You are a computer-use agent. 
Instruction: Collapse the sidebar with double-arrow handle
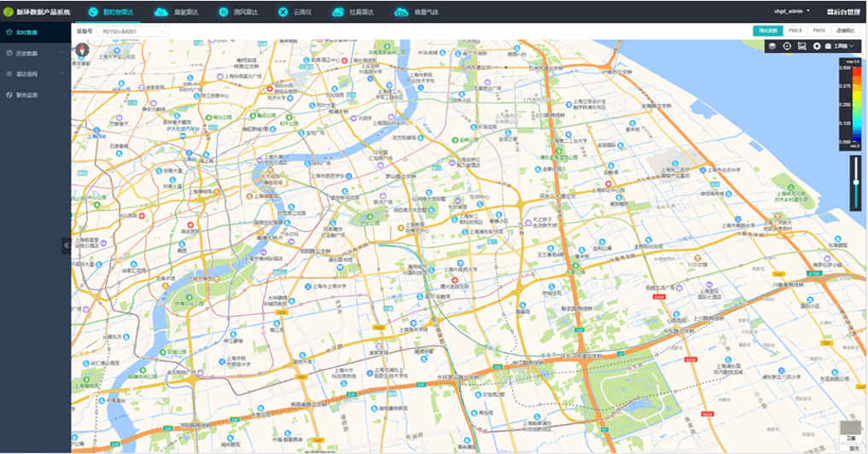pyautogui.click(x=67, y=246)
